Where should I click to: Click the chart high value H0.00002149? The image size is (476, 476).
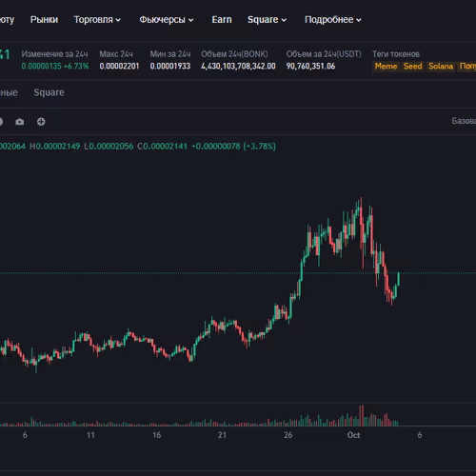click(54, 147)
